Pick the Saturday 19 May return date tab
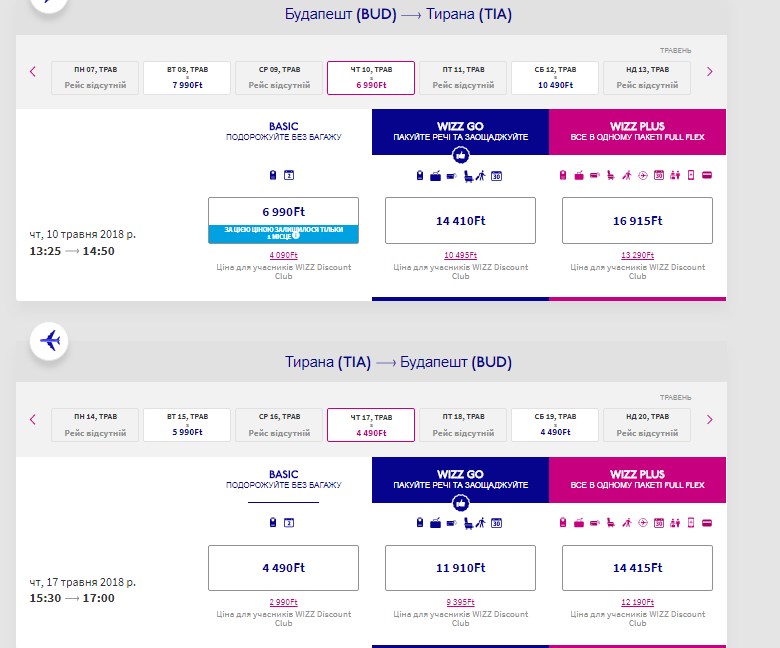The height and width of the screenshot is (648, 780). pyautogui.click(x=555, y=424)
